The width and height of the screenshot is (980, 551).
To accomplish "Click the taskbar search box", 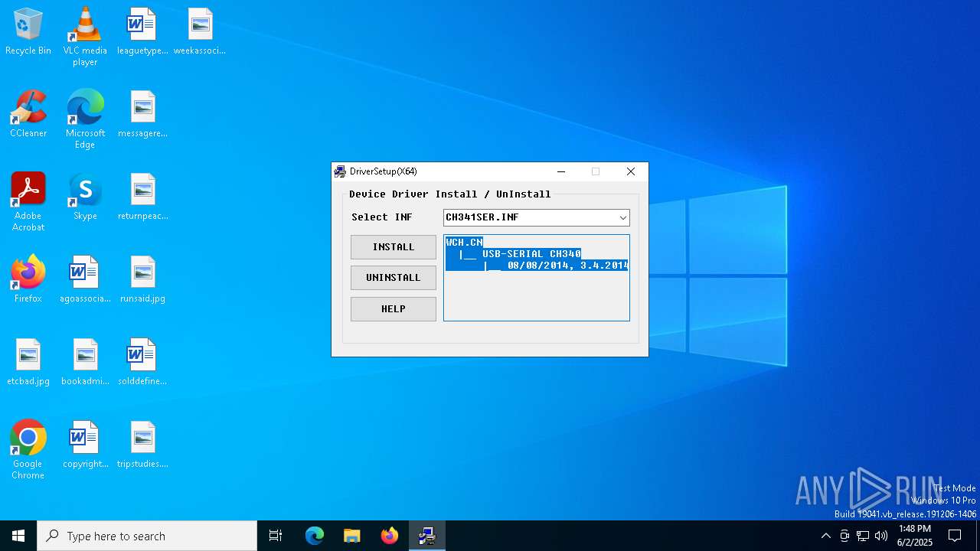I will [x=147, y=536].
